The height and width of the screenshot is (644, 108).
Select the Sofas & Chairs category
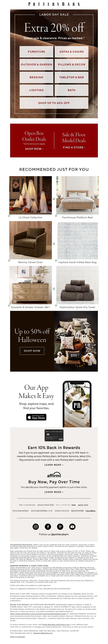coord(72,52)
